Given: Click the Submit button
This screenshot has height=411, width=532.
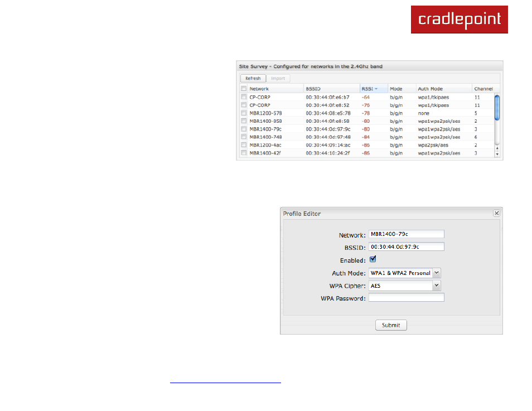Looking at the screenshot, I should [391, 325].
